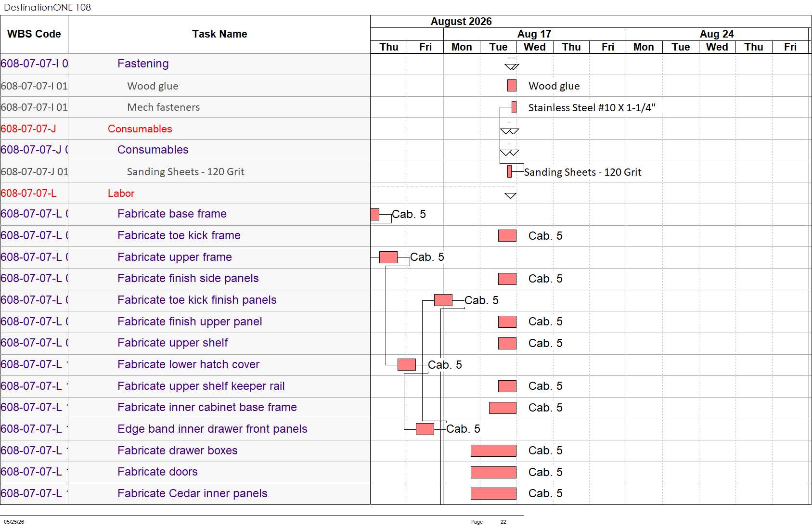Click the Labor summary triangle marker

click(510, 195)
